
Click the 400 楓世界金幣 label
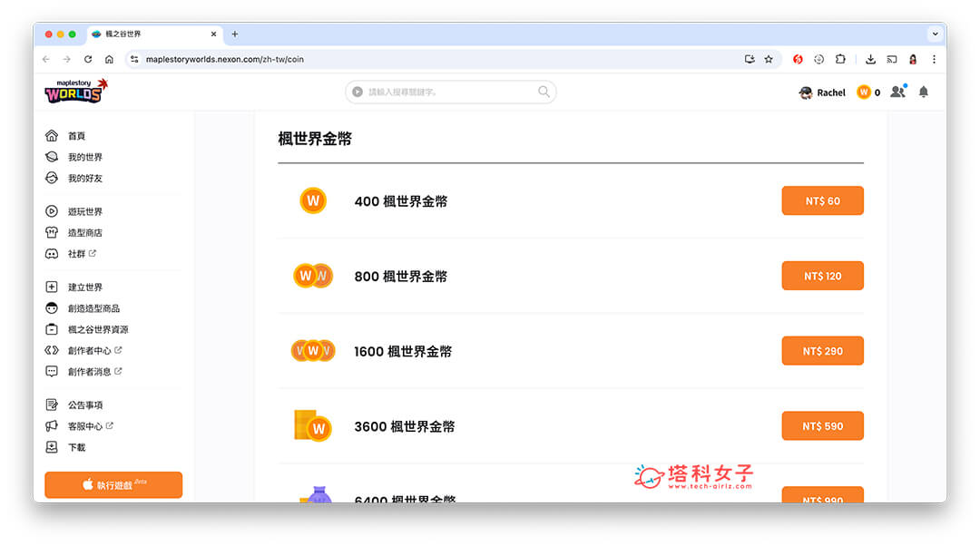tap(401, 201)
